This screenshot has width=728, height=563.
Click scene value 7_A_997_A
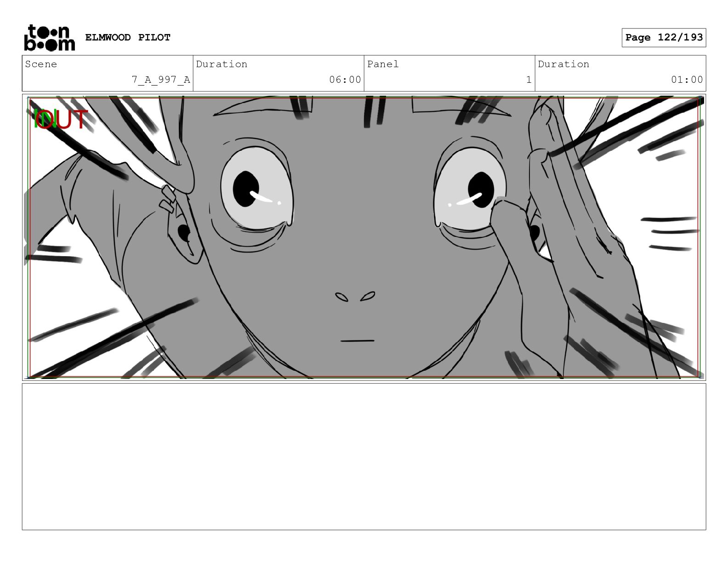pyautogui.click(x=161, y=80)
